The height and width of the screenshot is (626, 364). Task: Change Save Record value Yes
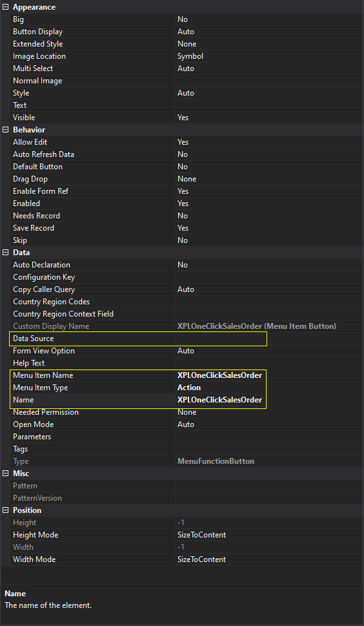tap(269, 228)
